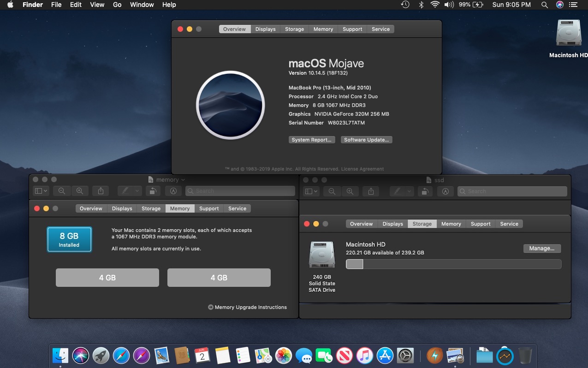The image size is (588, 368).
Task: Zoom out in the ssd Preview window
Action: click(332, 191)
